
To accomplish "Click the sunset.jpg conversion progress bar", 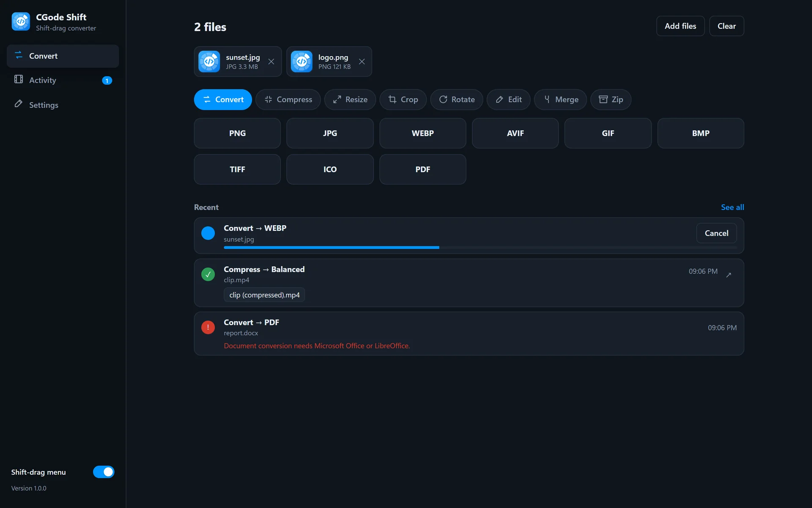I will (480, 247).
